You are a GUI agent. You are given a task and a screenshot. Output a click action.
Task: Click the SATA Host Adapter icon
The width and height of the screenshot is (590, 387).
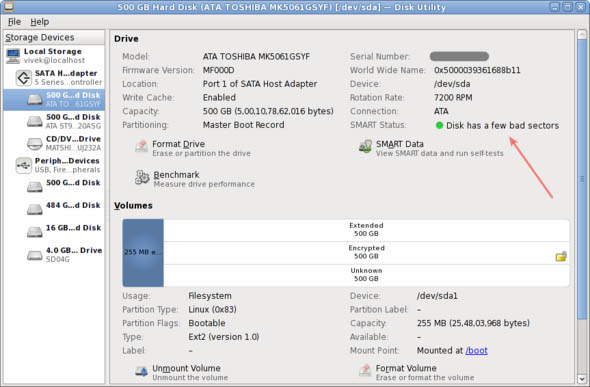pyautogui.click(x=24, y=78)
